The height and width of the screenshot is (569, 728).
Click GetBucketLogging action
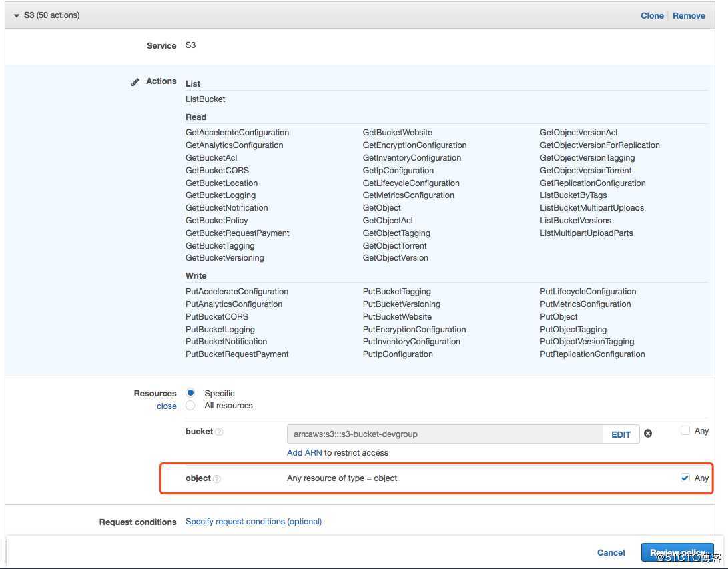tap(221, 195)
